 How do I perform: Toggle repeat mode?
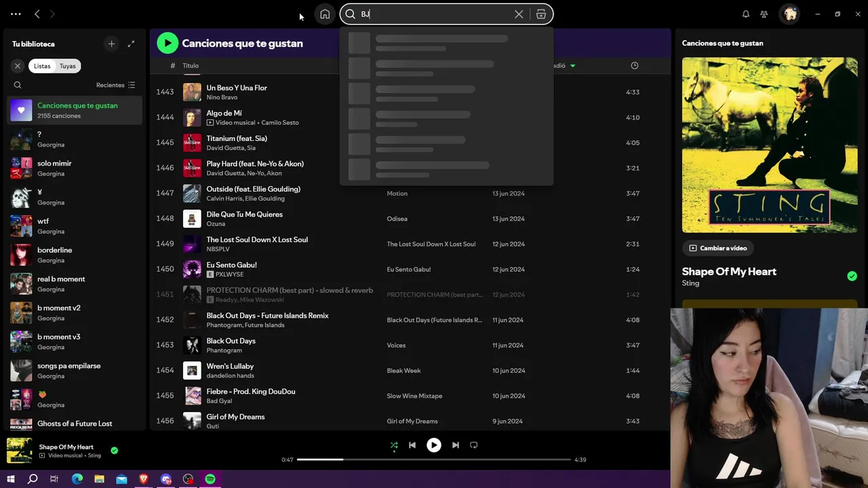[x=474, y=445]
